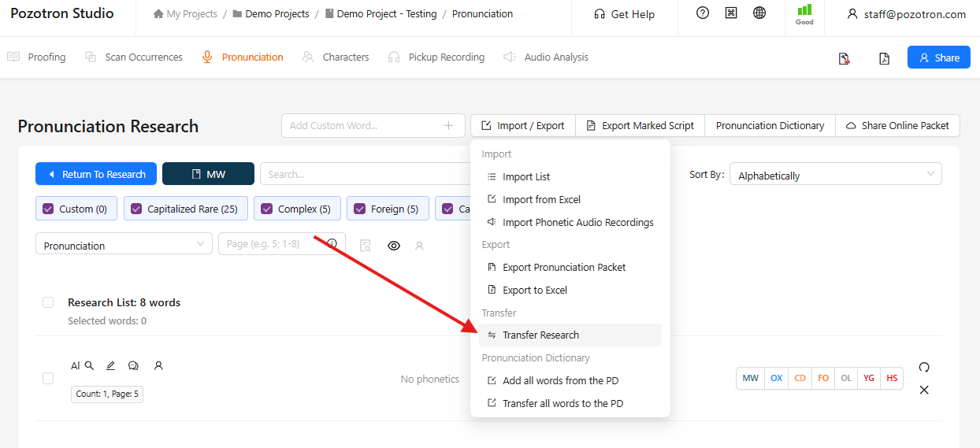980x448 pixels.
Task: Click the Add Custom Word input field
Action: (x=362, y=125)
